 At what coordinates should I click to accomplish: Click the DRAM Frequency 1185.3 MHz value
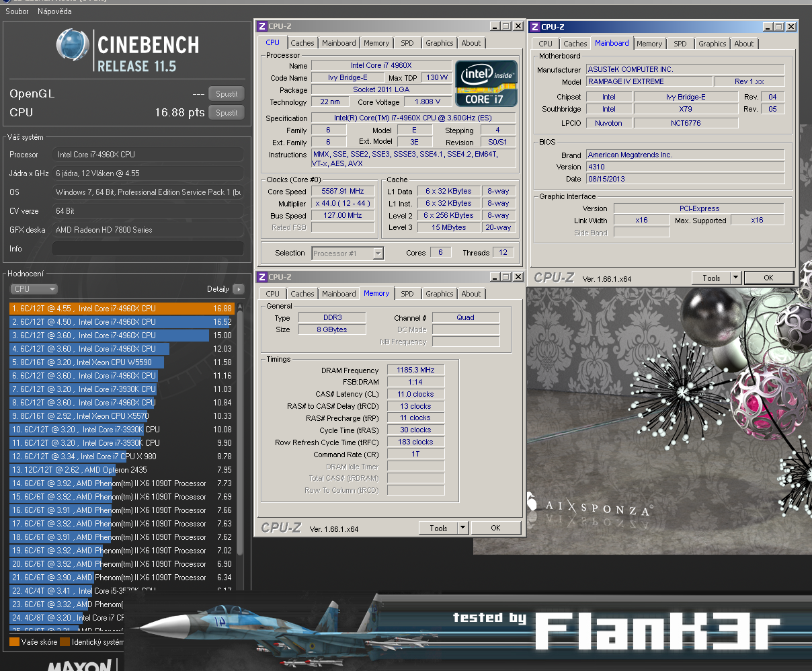[415, 370]
